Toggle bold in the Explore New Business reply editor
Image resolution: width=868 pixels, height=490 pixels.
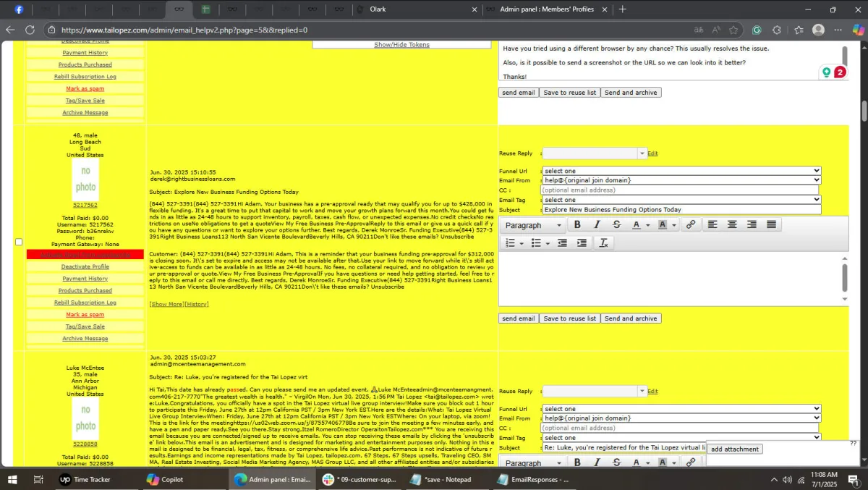[577, 225]
